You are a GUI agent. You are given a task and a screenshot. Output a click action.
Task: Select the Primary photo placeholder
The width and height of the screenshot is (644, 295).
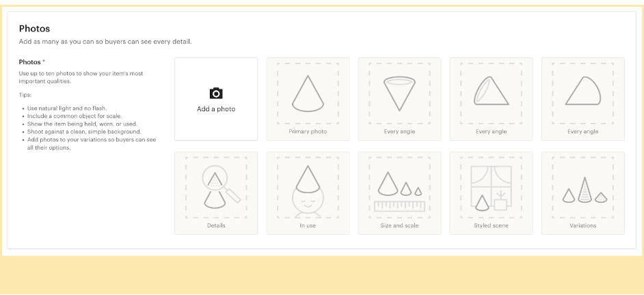(308, 99)
